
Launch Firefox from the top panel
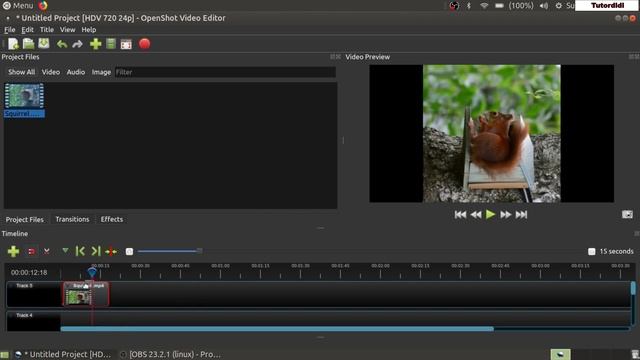point(43,5)
